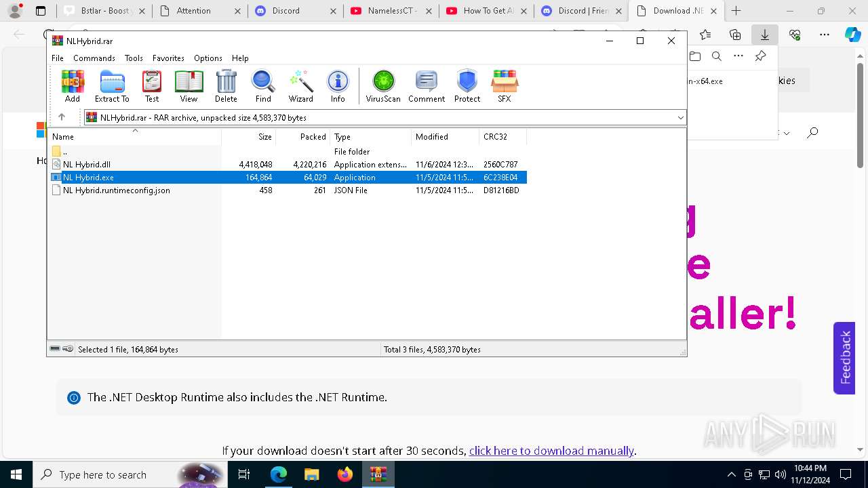Start VirusScan on the archive
The width and height of the screenshot is (868, 488).
click(383, 86)
